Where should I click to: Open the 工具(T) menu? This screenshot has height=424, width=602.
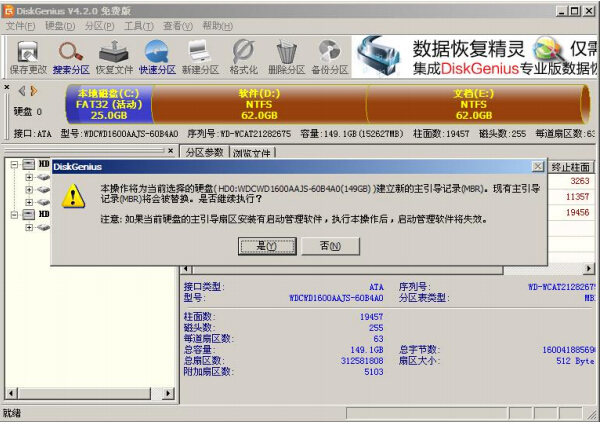tap(139, 26)
